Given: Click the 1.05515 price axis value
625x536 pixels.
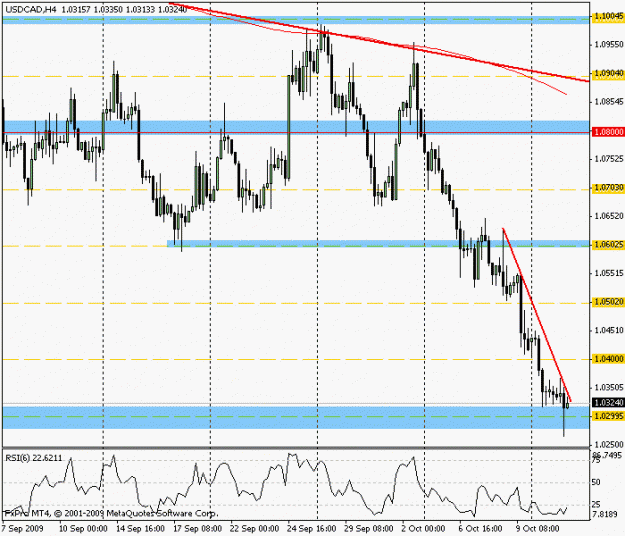Looking at the screenshot, I should coord(608,273).
